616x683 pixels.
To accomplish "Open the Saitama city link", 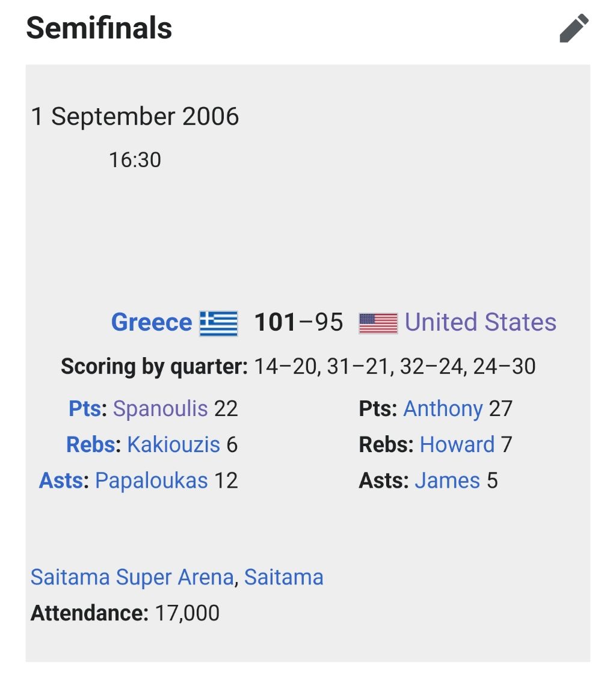I will pos(283,577).
